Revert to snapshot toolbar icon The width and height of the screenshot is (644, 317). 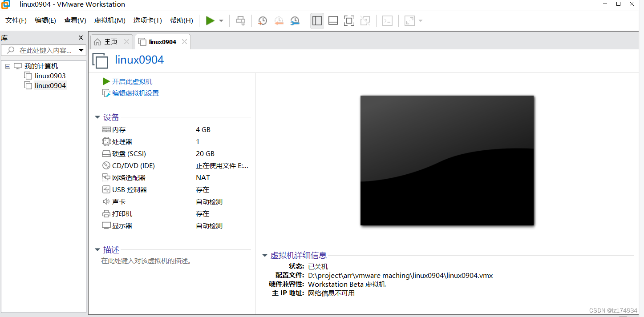tap(279, 20)
